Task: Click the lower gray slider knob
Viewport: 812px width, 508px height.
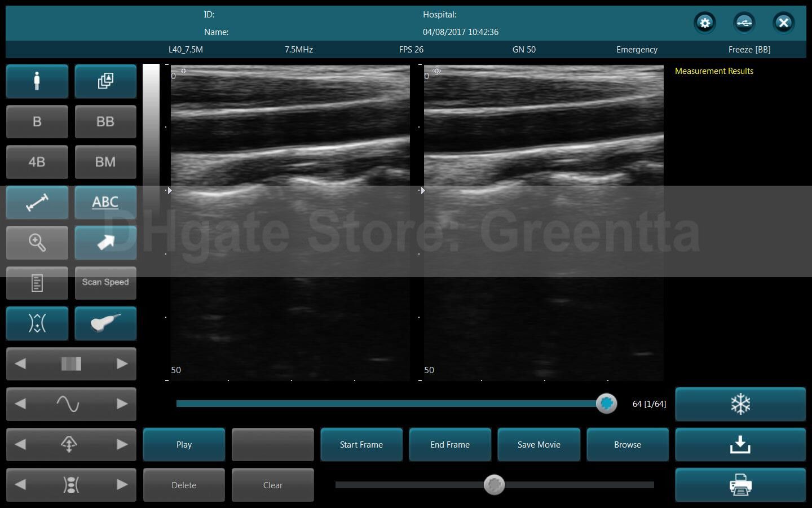Action: pos(495,485)
